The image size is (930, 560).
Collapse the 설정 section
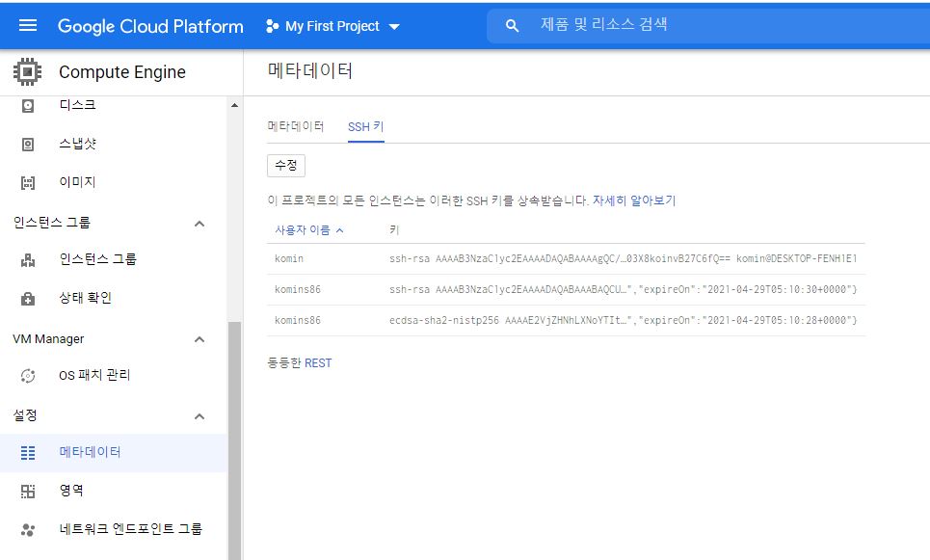tap(199, 416)
